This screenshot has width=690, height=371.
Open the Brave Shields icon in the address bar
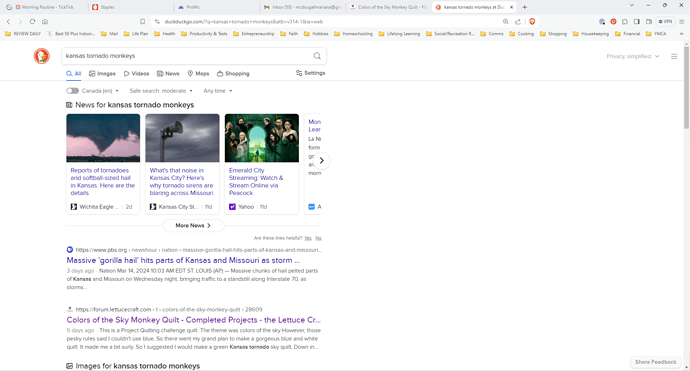pos(532,22)
